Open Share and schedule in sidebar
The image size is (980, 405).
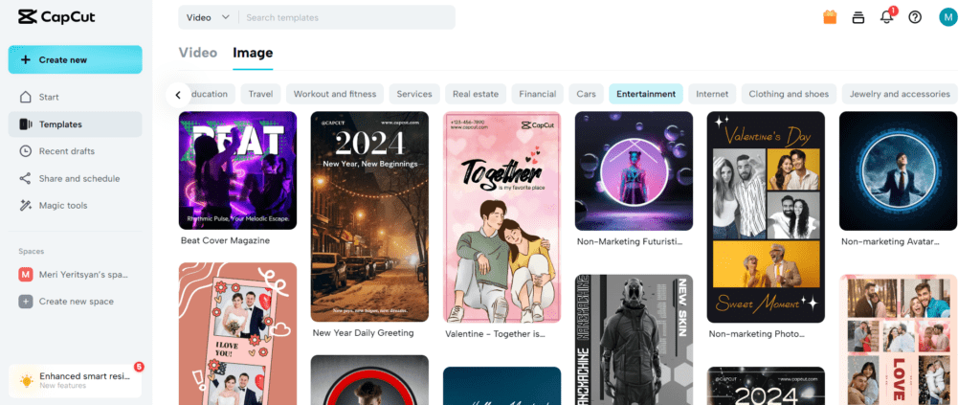point(75,179)
